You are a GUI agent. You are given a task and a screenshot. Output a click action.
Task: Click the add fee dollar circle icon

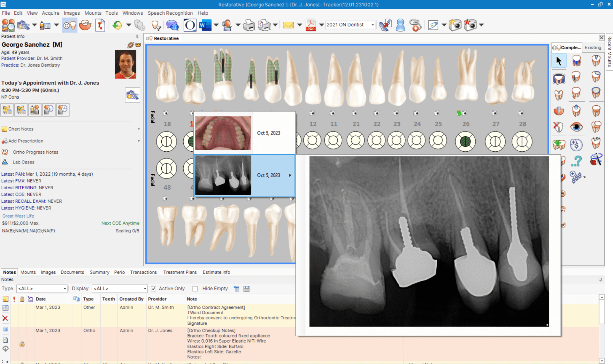click(576, 145)
